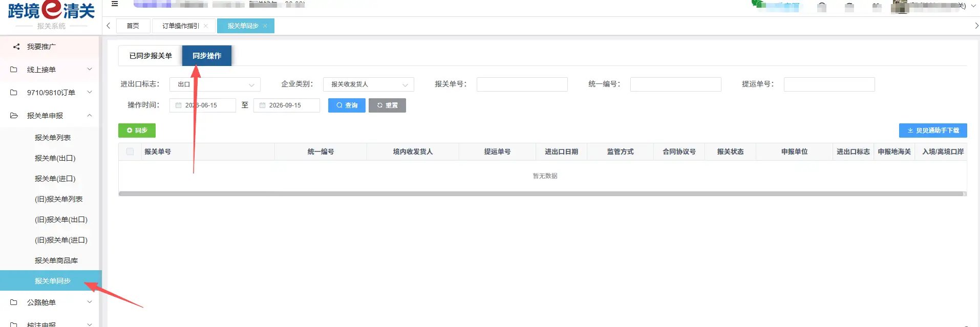The image size is (980, 327).
Task: Click the open folder icon beside 报关单申报
Action: [14, 116]
